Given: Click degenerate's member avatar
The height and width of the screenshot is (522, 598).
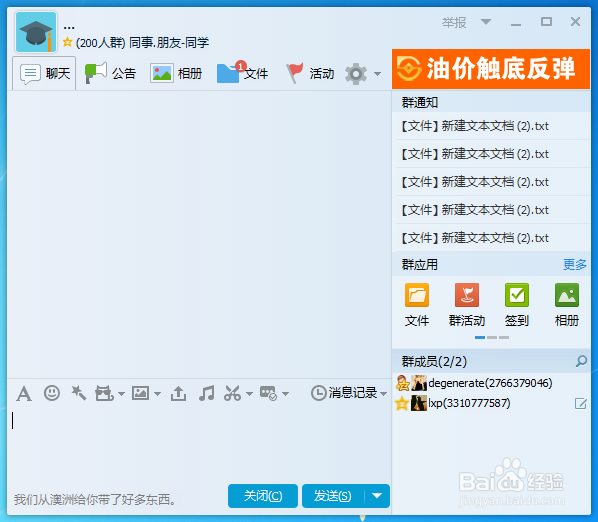Looking at the screenshot, I should [x=419, y=383].
